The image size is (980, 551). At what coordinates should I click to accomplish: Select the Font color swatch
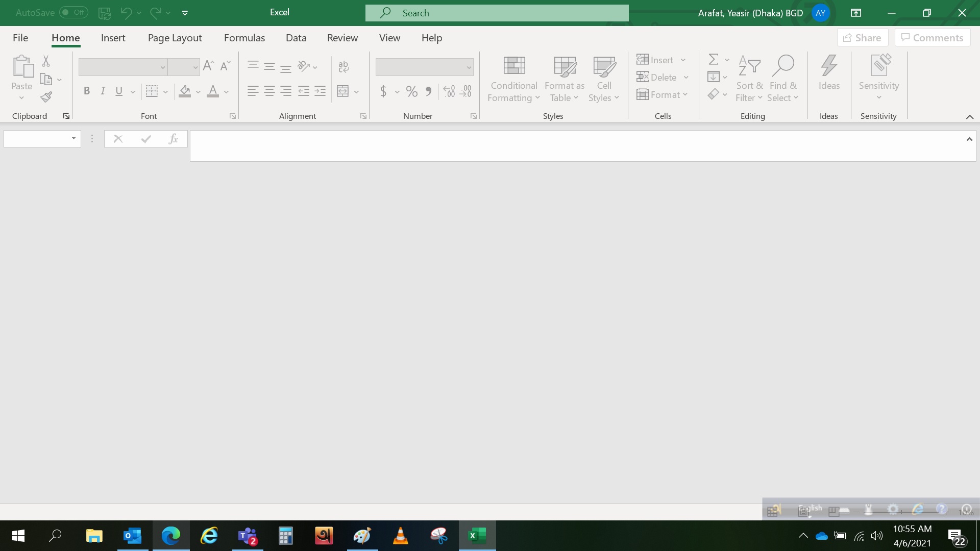(x=212, y=95)
